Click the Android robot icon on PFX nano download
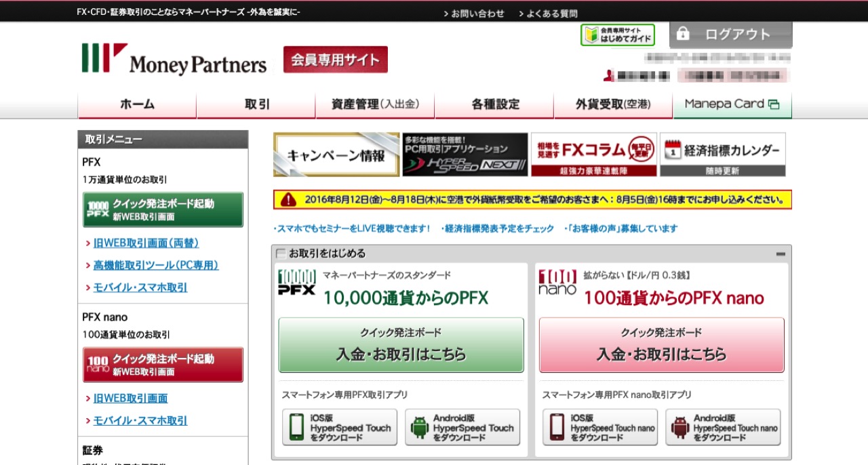 pyautogui.click(x=680, y=427)
